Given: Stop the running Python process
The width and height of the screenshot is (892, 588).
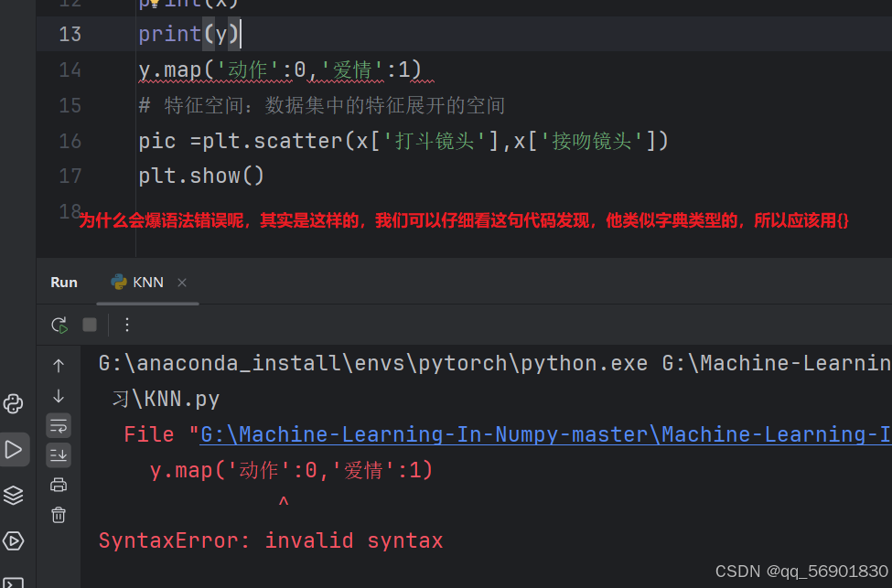Looking at the screenshot, I should pos(88,325).
